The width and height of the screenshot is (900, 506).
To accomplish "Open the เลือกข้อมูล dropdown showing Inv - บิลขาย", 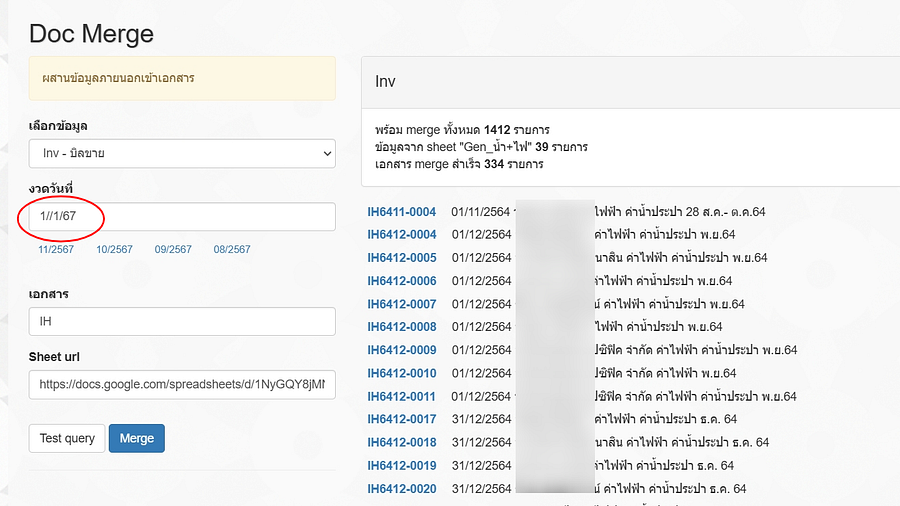I will (182, 153).
